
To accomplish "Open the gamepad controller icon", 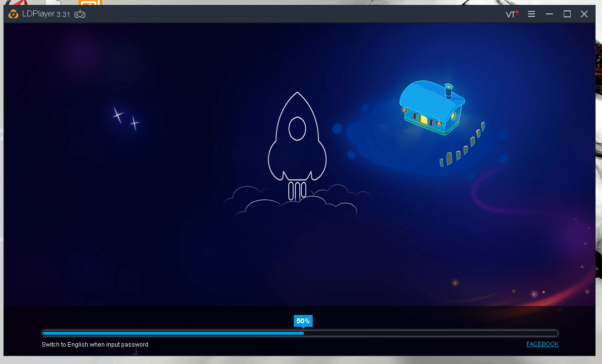I will [x=80, y=14].
